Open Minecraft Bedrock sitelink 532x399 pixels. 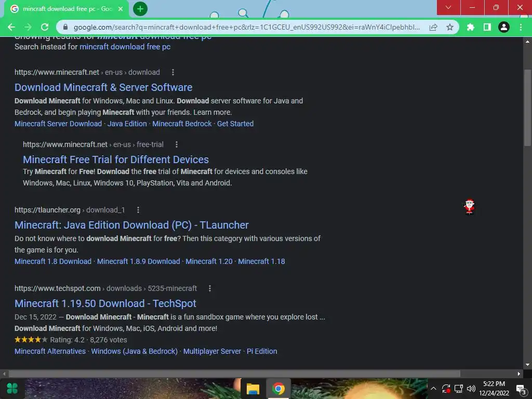click(x=182, y=124)
